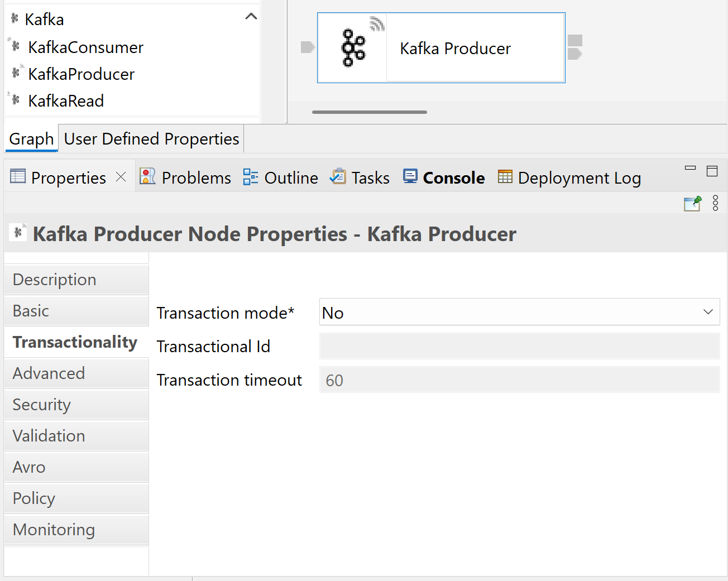Screen dimensions: 728x581
Task: Select the KafkaRead palette node
Action: (x=65, y=101)
